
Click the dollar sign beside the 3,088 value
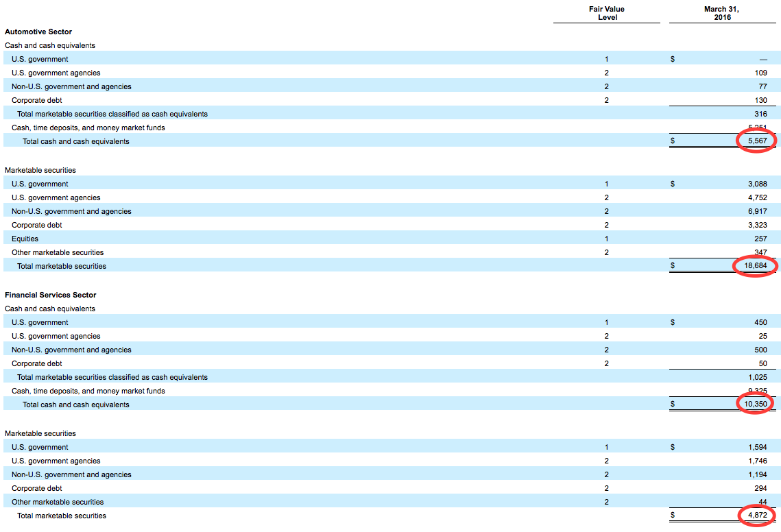coord(673,183)
